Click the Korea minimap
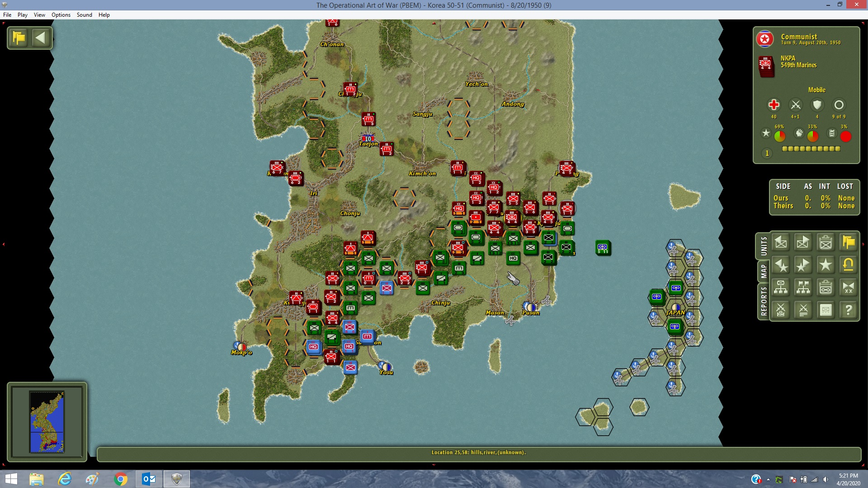The image size is (868, 488). point(47,422)
